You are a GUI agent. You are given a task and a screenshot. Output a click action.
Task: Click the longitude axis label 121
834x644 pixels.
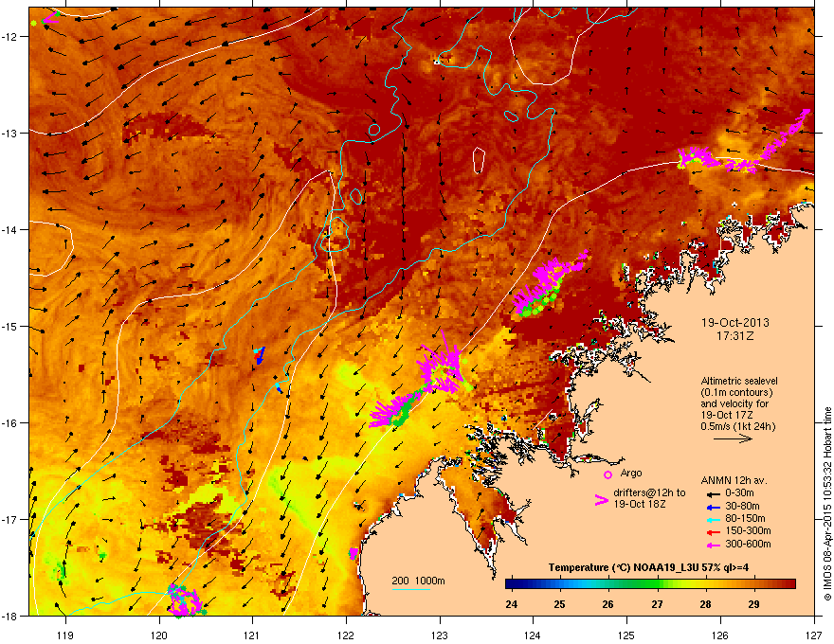click(252, 635)
